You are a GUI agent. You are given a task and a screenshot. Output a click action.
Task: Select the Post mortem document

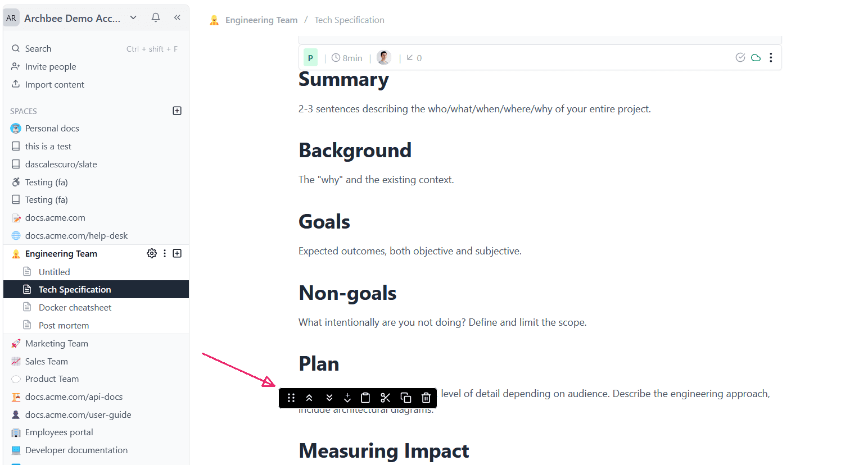(x=64, y=325)
